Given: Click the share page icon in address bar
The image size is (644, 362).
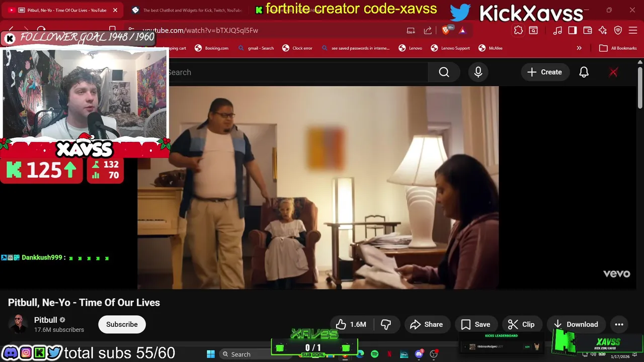Looking at the screenshot, I should [x=428, y=30].
